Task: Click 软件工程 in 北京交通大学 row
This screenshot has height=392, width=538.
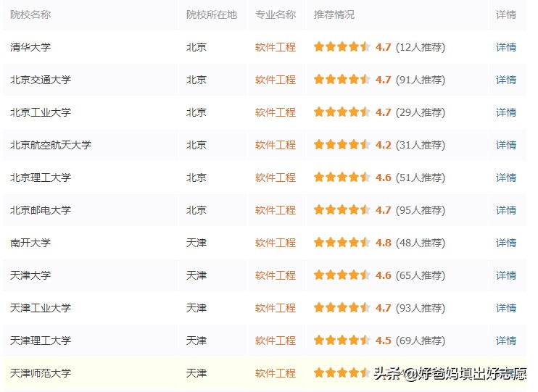Action: tap(276, 80)
